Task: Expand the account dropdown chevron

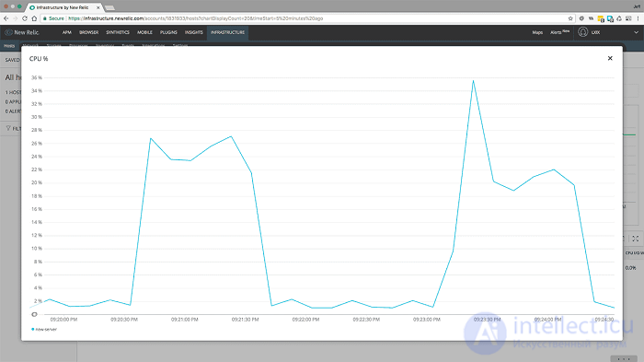Action: pos(636,32)
